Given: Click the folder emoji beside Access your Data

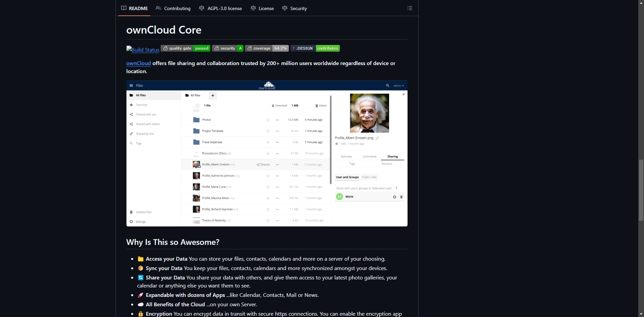Looking at the screenshot, I should pos(141,259).
